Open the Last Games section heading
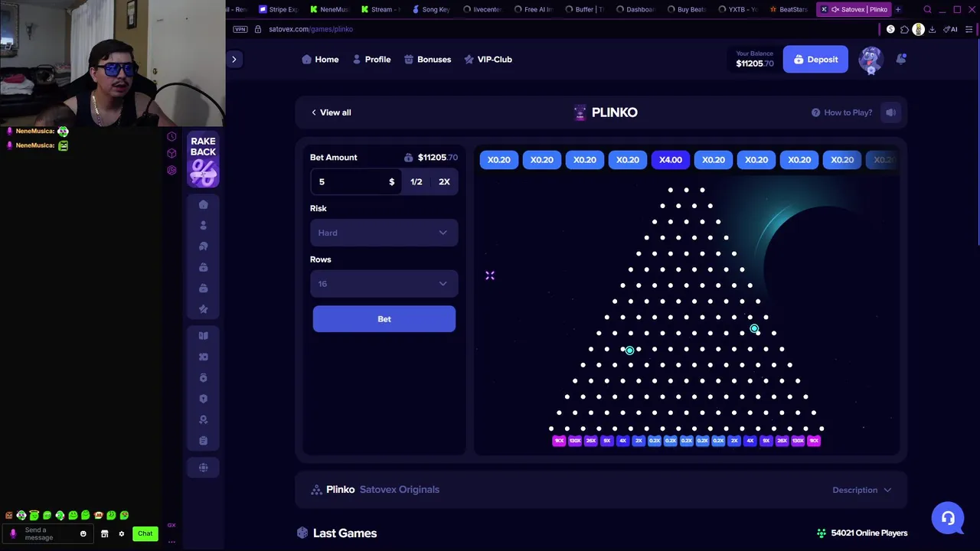980x551 pixels. (345, 533)
